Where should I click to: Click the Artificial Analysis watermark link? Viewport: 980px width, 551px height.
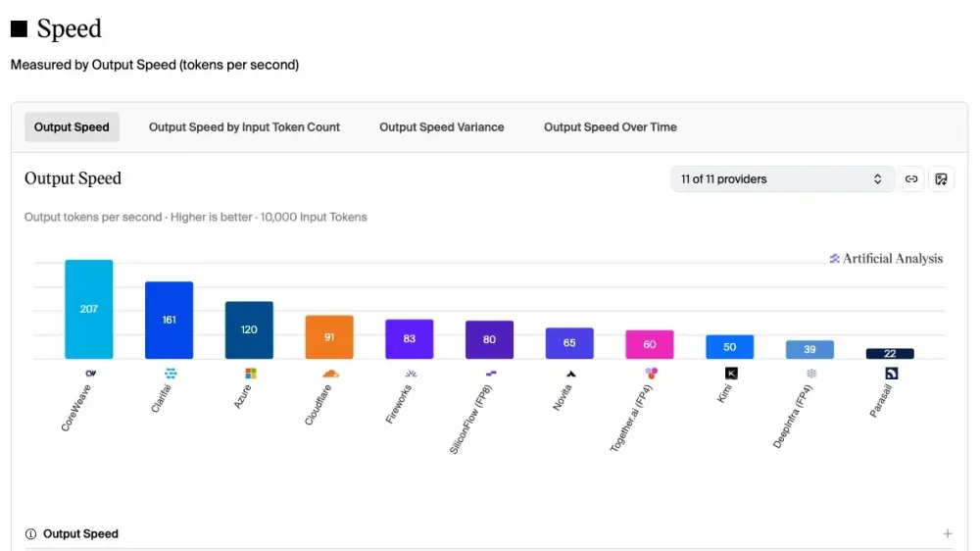tap(886, 258)
